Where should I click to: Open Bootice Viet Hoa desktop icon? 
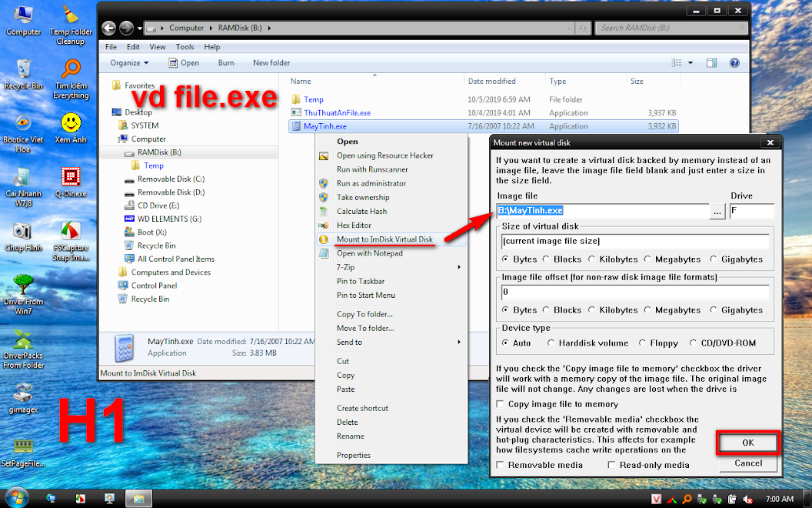(23, 133)
